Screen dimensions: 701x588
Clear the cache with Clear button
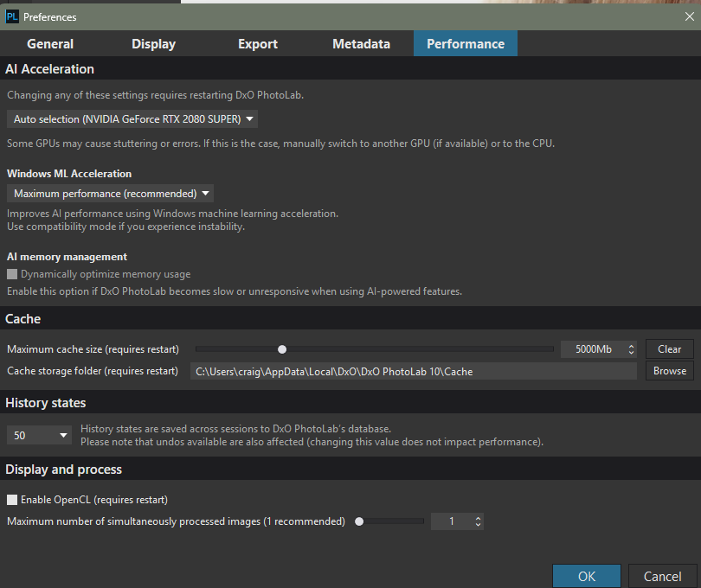(x=669, y=349)
